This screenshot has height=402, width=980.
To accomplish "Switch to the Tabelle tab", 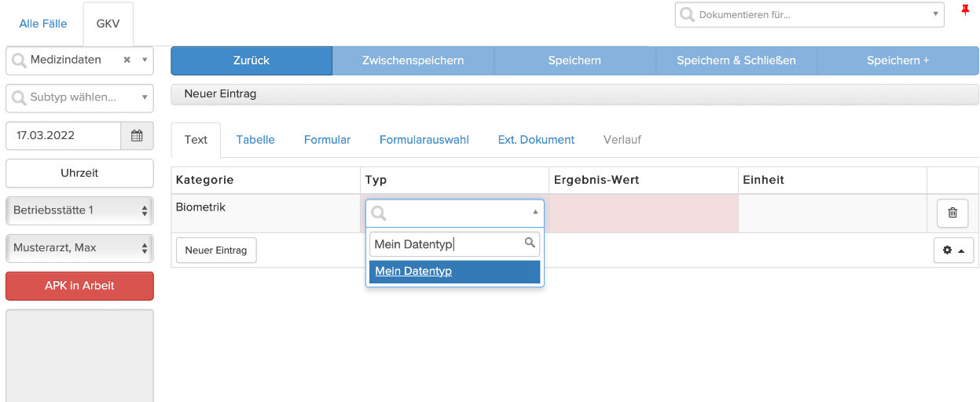I will [x=255, y=140].
